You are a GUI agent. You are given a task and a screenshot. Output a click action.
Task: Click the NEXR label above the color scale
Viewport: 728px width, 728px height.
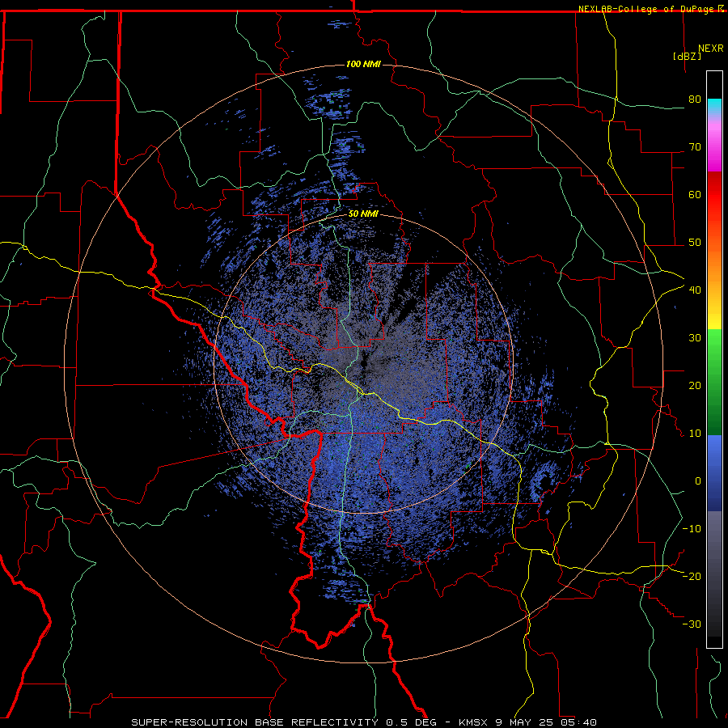click(711, 49)
